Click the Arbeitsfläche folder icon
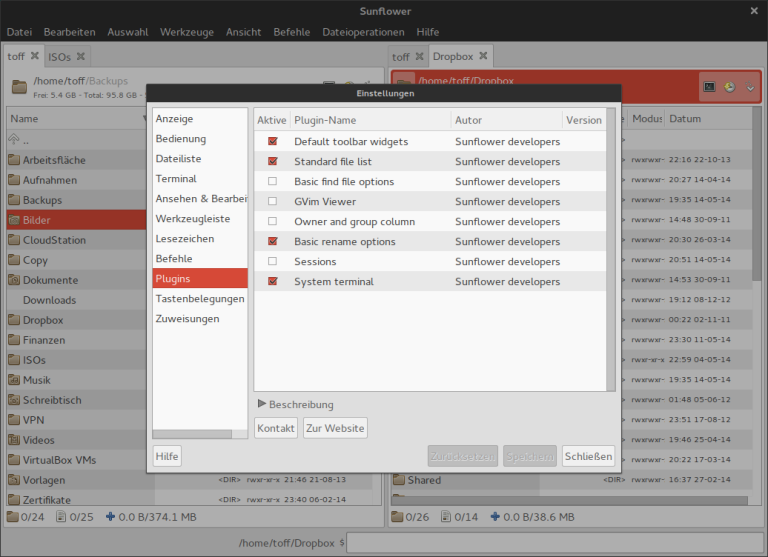 [14, 160]
